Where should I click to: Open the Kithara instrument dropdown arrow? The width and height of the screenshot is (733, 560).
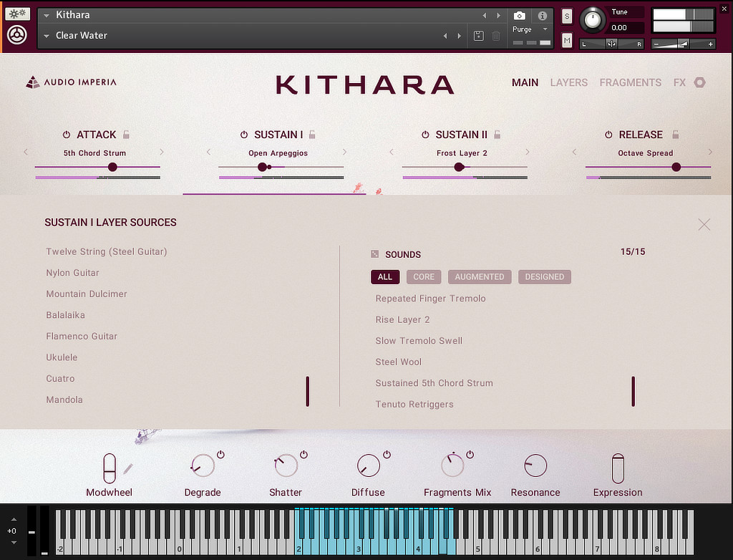(47, 16)
